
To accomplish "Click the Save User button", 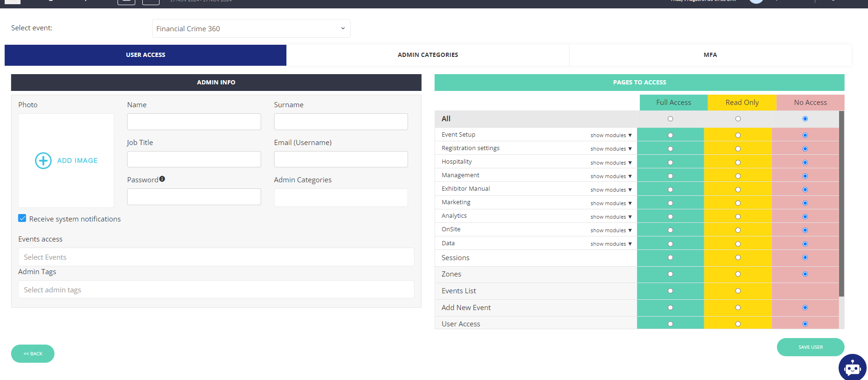I will (x=810, y=347).
